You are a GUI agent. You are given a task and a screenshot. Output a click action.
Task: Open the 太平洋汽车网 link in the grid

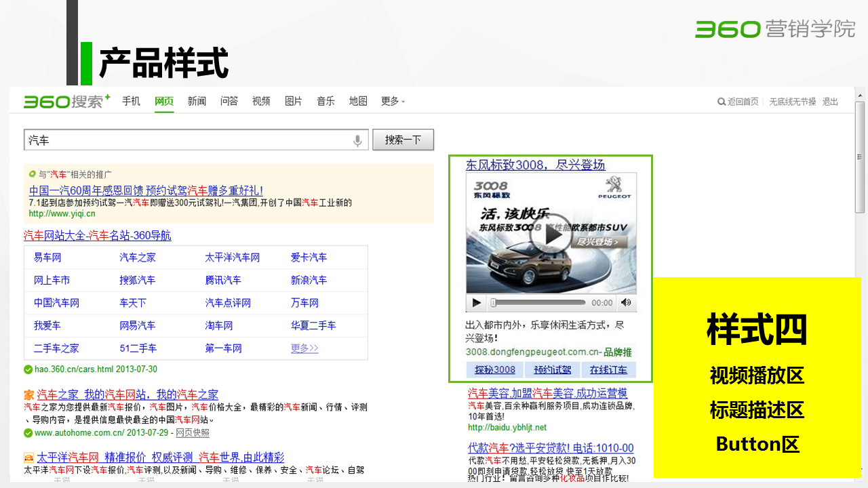click(x=233, y=258)
